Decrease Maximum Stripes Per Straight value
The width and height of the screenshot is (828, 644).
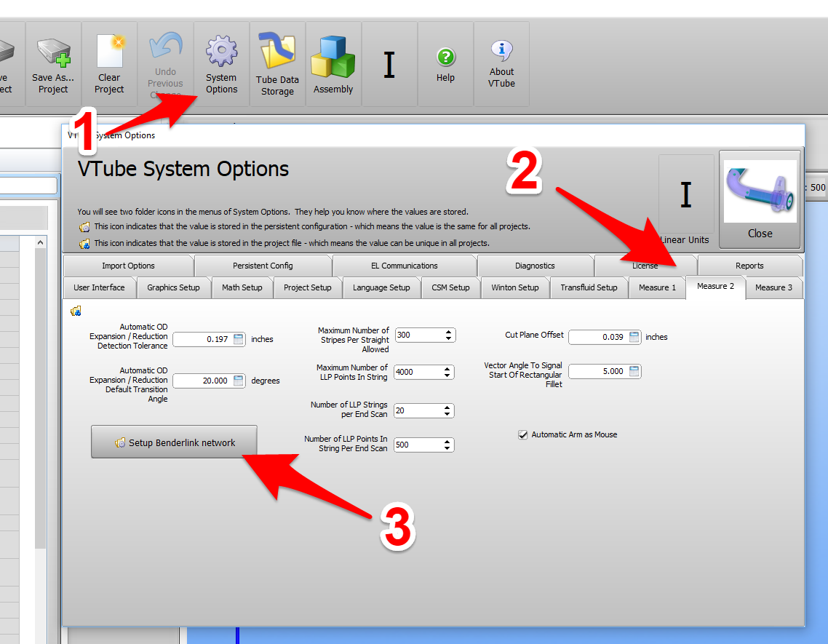(448, 338)
